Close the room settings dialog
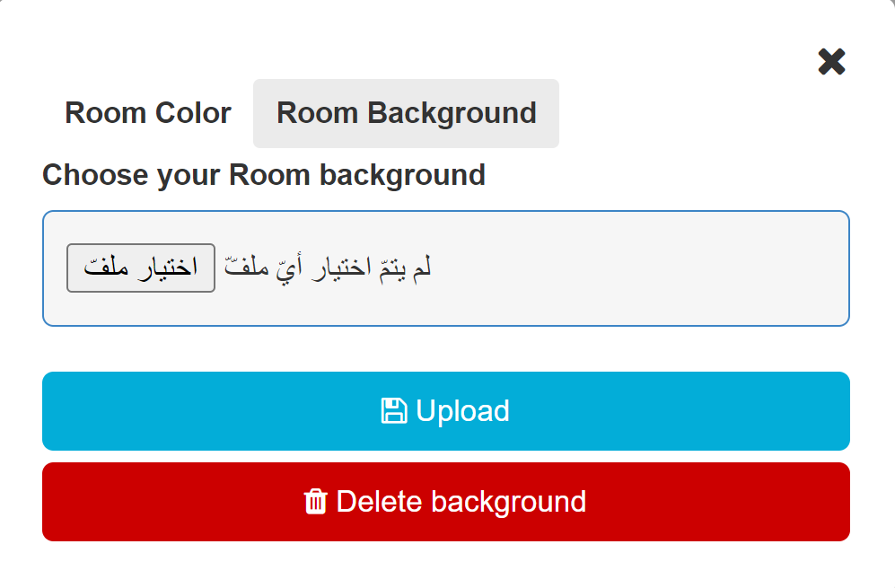Viewport: 895px width, 588px height. pos(831,62)
